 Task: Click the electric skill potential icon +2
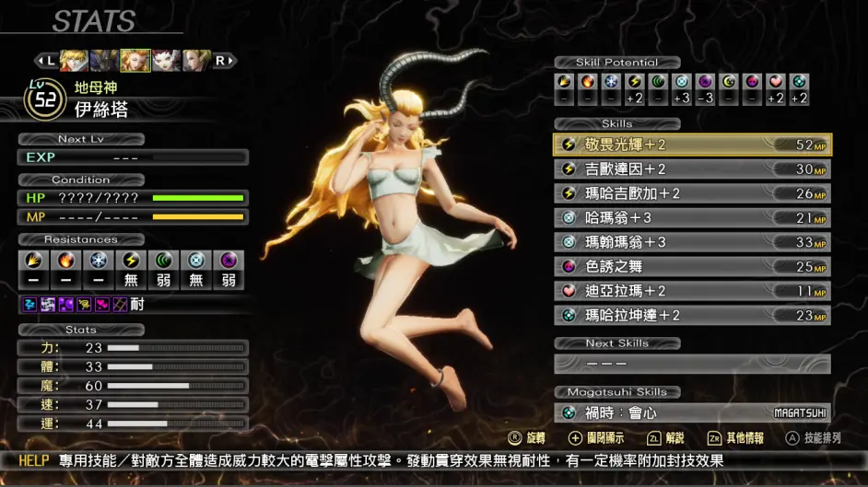click(x=634, y=82)
